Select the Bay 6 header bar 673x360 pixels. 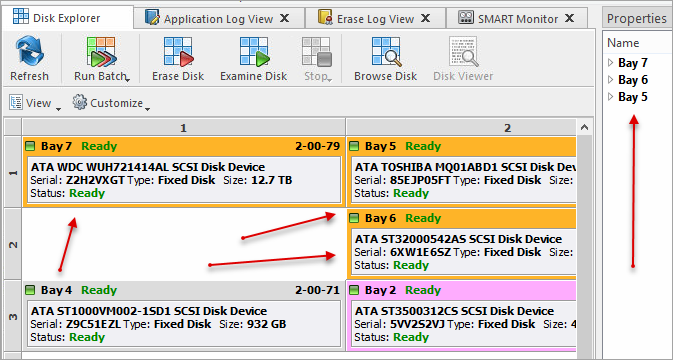[x=461, y=218]
